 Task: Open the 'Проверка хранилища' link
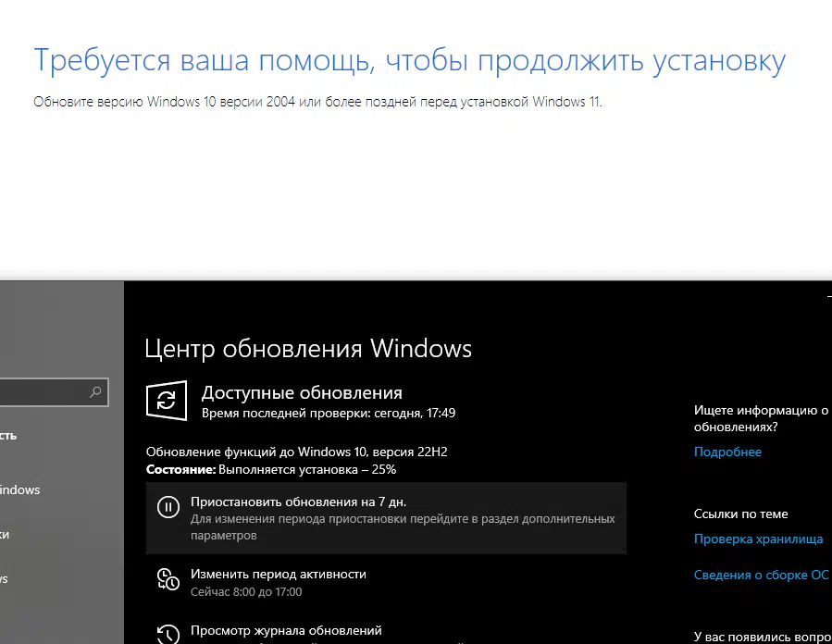coord(758,539)
